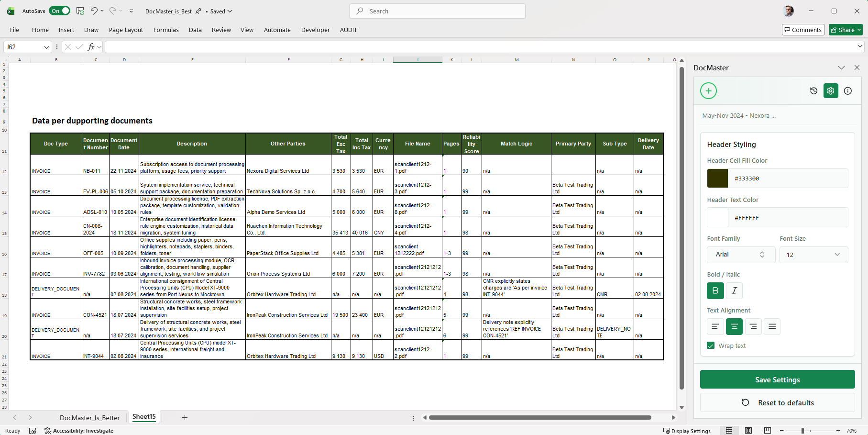Click the Header Cell Fill Color swatch
Image resolution: width=868 pixels, height=435 pixels.
717,178
